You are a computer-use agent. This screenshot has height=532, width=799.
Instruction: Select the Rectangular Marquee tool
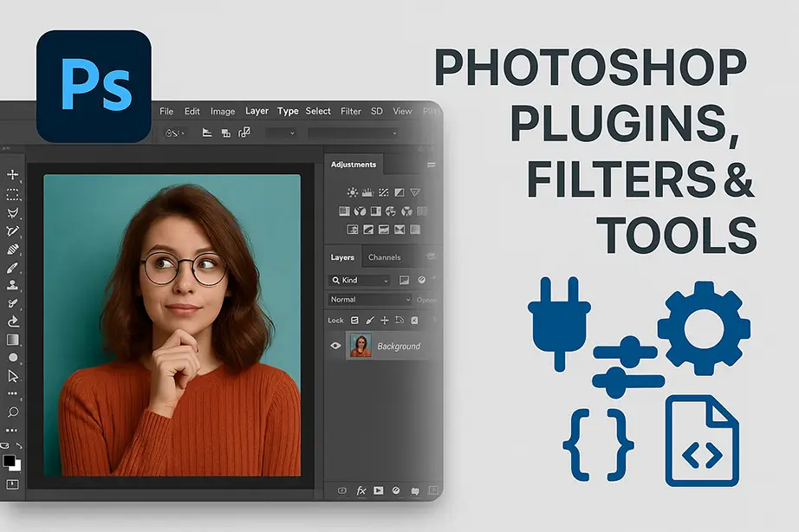tap(13, 195)
